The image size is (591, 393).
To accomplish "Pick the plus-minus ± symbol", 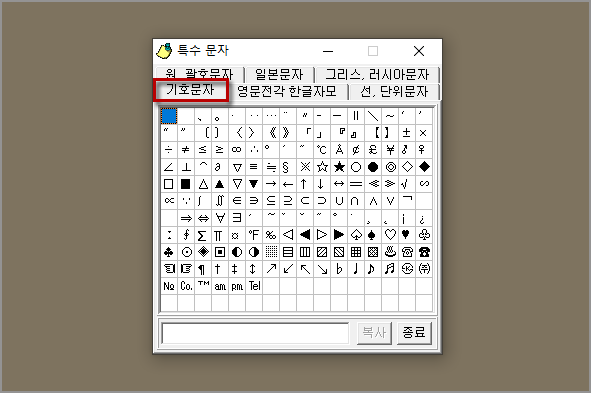I will coord(407,133).
